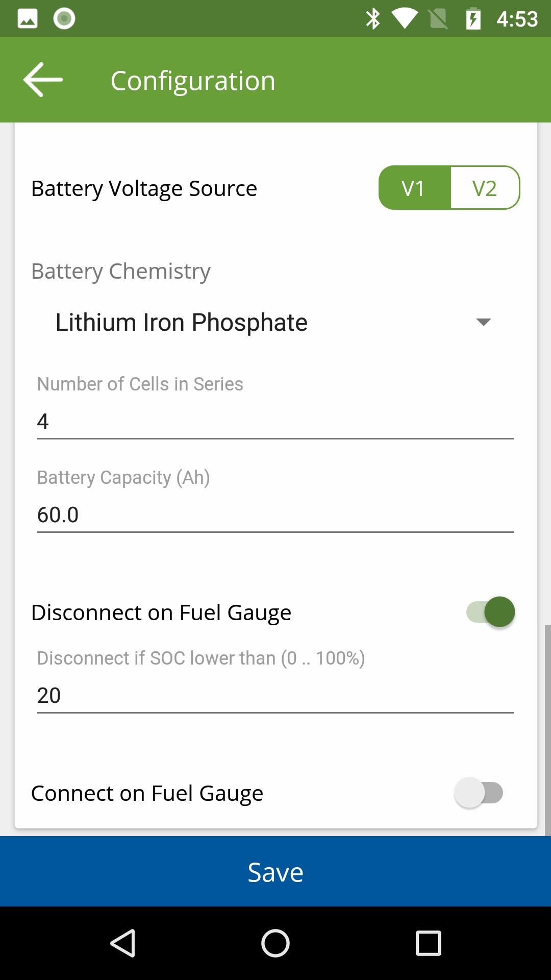Tap the back arrow in Configuration header
551x980 pixels.
tap(43, 80)
